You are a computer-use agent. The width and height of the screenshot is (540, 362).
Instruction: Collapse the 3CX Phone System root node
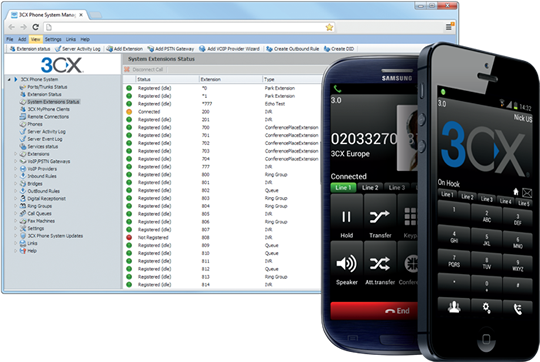point(9,80)
